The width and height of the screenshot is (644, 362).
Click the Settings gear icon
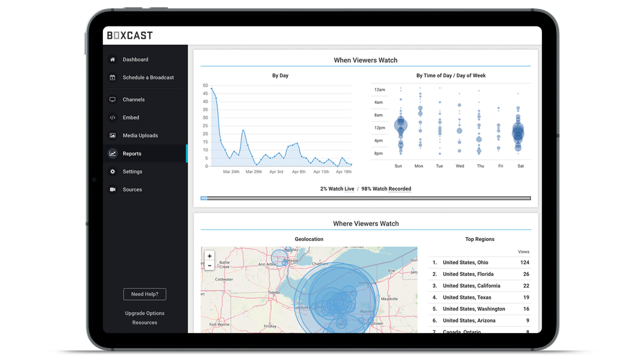click(x=112, y=171)
